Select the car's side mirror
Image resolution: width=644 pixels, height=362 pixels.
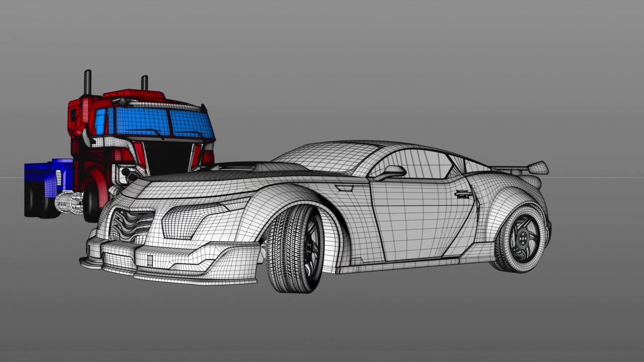[389, 172]
